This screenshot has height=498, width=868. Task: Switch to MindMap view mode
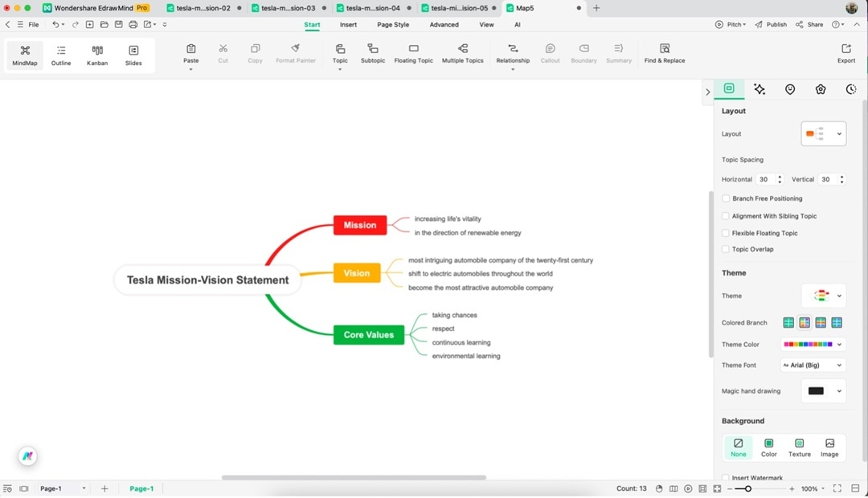tap(25, 55)
